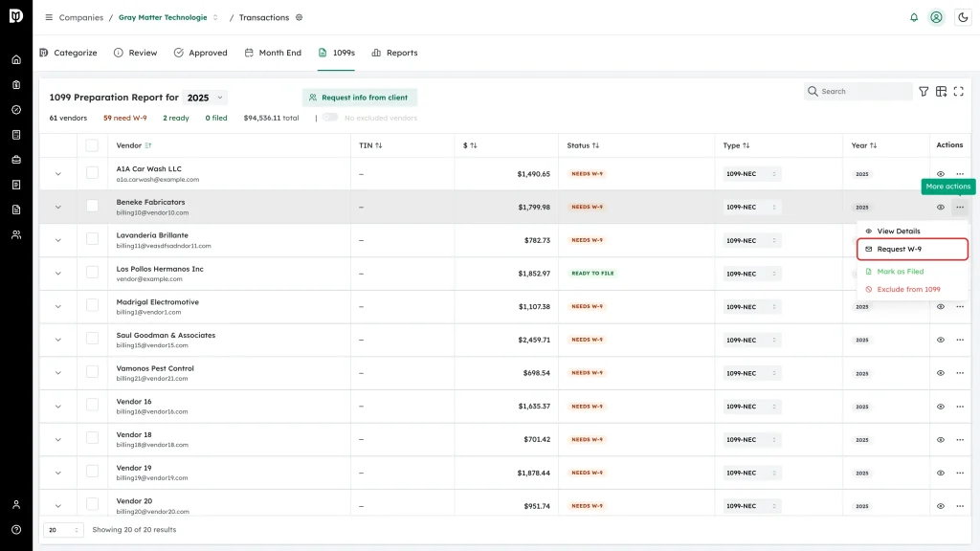Viewport: 980px width, 551px height.
Task: Open the hamburger menu beside Companies
Action: click(x=49, y=17)
